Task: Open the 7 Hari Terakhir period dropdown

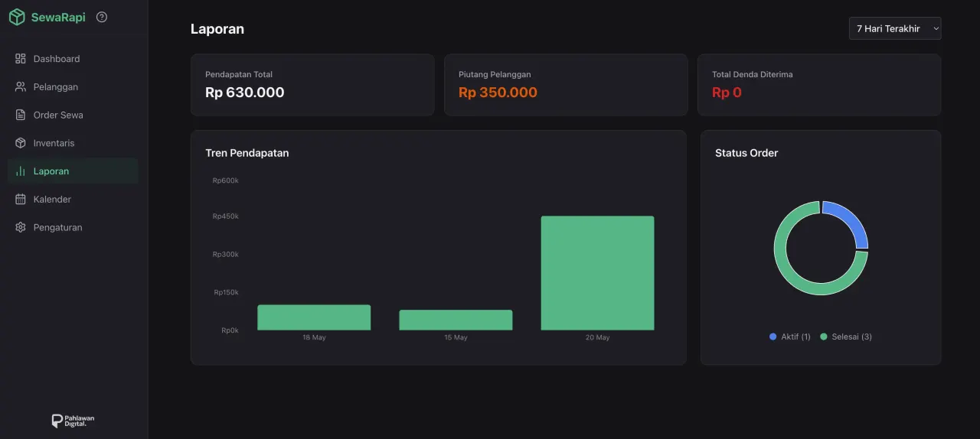Action: tap(895, 28)
